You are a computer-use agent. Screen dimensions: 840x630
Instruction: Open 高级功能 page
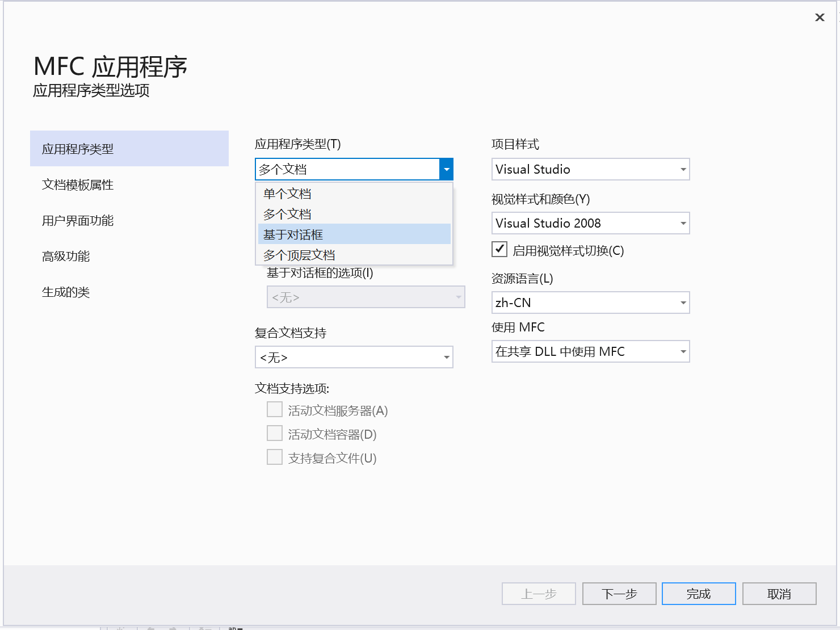click(x=129, y=256)
